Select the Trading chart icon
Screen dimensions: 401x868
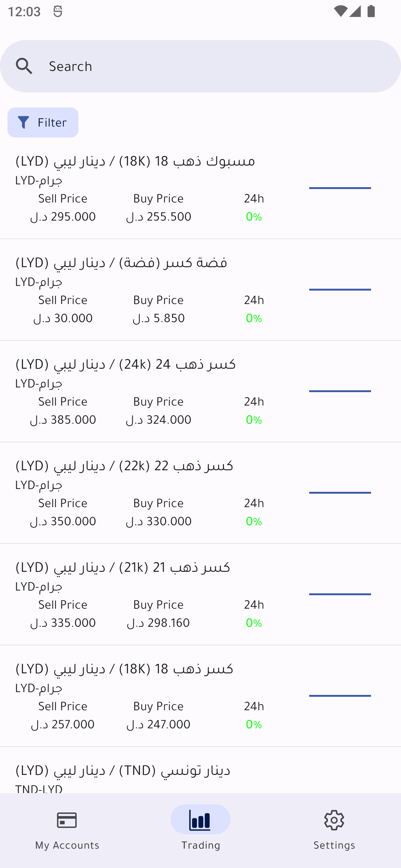(x=200, y=820)
